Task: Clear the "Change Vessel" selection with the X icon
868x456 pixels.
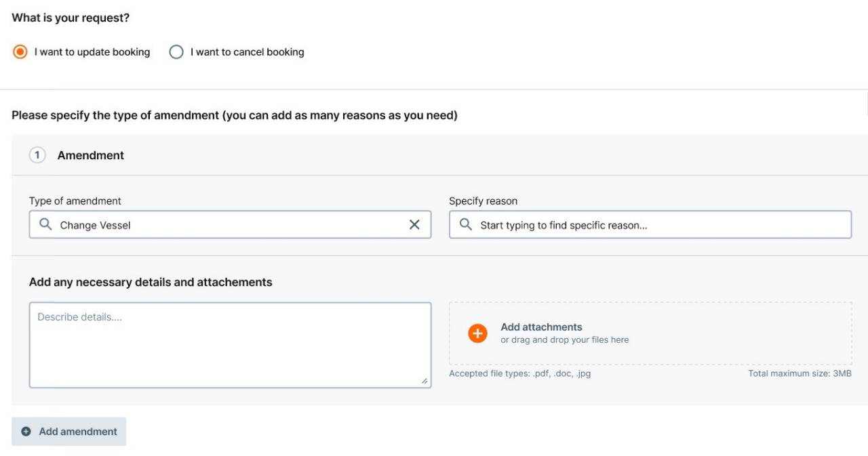Action: pyautogui.click(x=414, y=224)
